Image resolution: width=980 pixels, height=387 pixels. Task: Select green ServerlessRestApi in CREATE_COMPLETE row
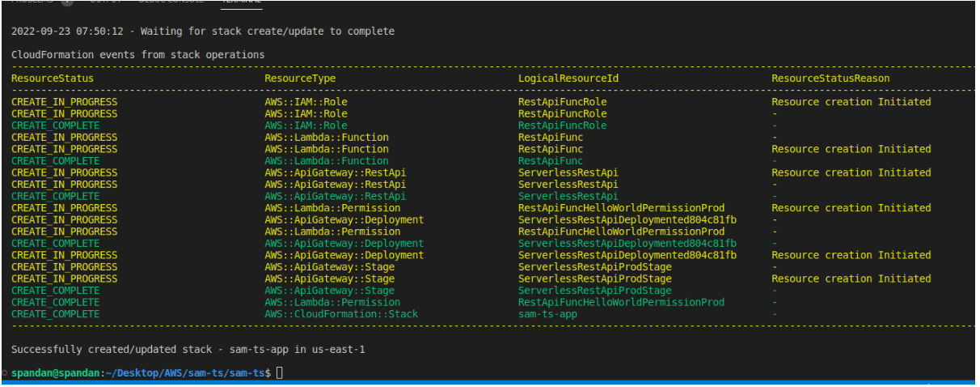[568, 197]
